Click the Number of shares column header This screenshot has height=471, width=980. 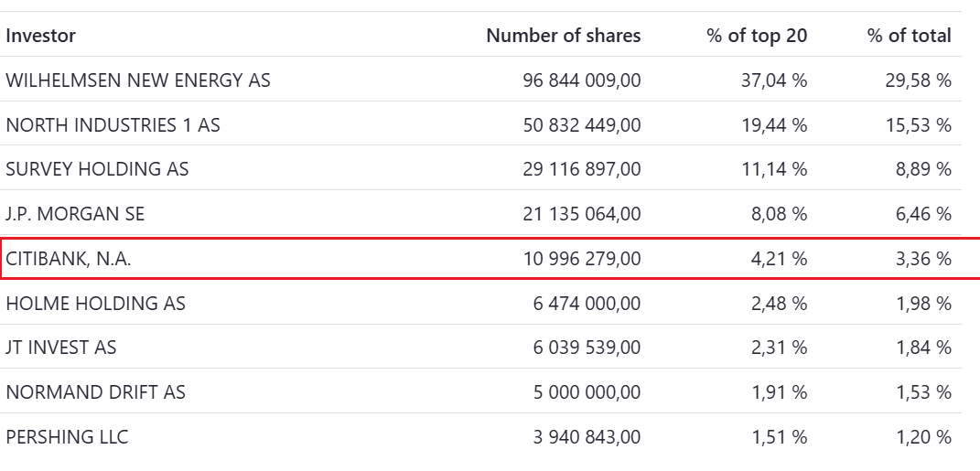click(563, 36)
